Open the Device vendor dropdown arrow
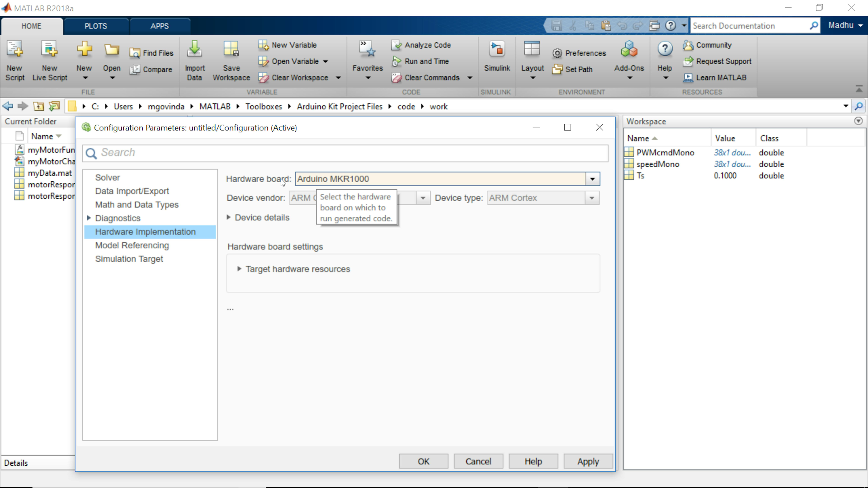The height and width of the screenshot is (488, 868). 423,198
